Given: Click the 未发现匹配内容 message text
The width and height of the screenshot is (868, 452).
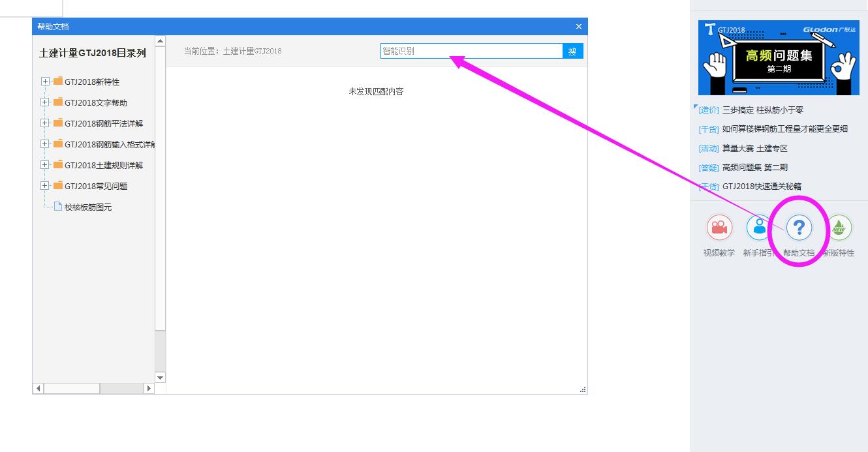Looking at the screenshot, I should coord(377,92).
